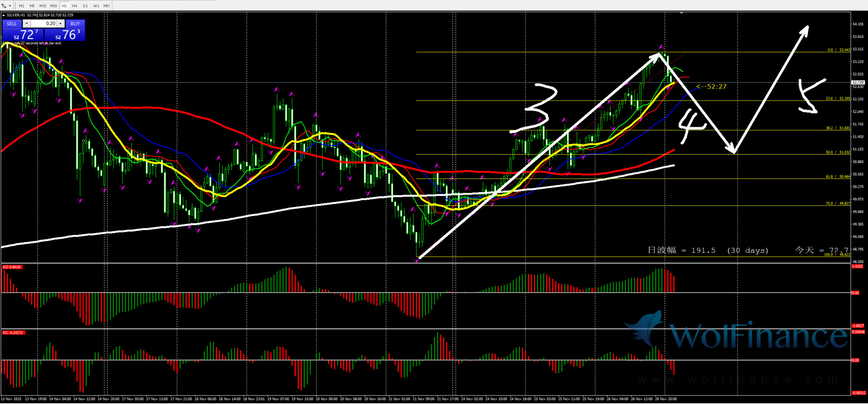Change chart to H4 timeframe

coord(75,6)
